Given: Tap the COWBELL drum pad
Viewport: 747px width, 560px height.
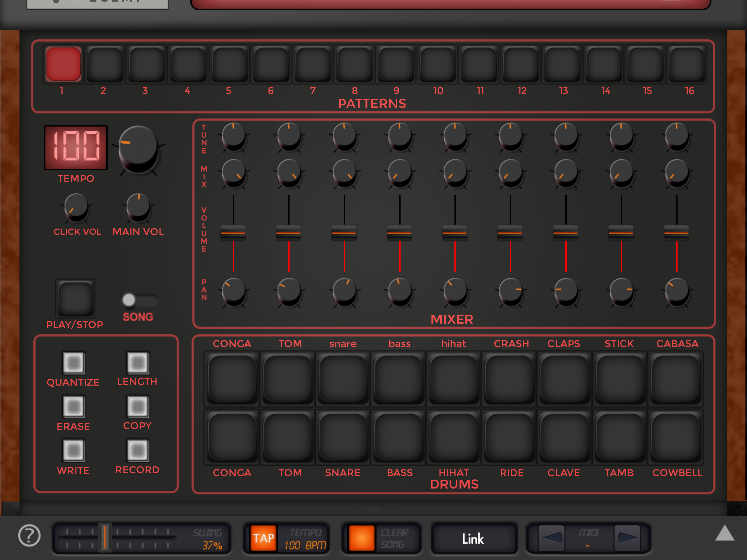Looking at the screenshot, I should click(676, 437).
